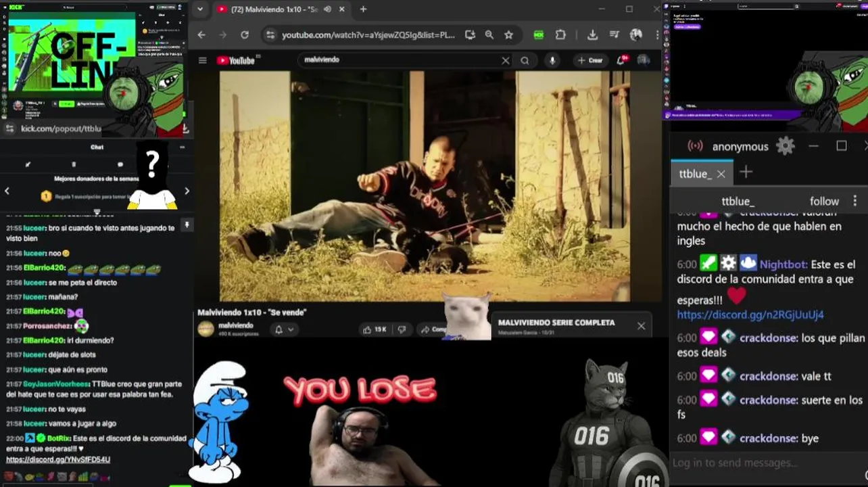This screenshot has height=487, width=868.
Task: Click SoyJasonVoorhees username in Kick chat
Action: [x=57, y=384]
